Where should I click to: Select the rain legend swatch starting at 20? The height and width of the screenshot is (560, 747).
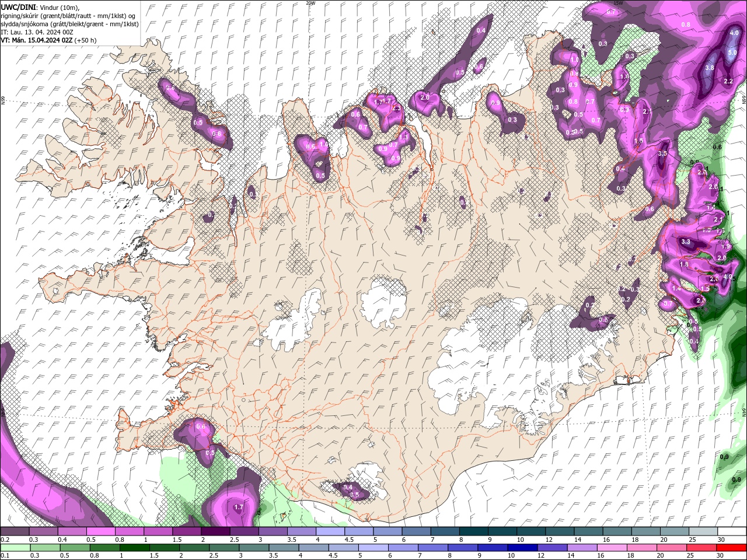click(x=671, y=548)
